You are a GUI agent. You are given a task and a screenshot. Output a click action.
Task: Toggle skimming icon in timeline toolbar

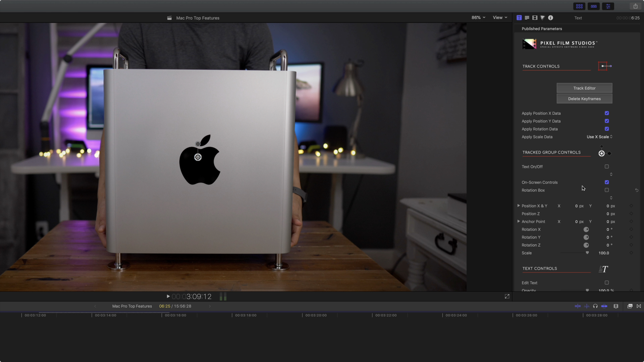578,306
